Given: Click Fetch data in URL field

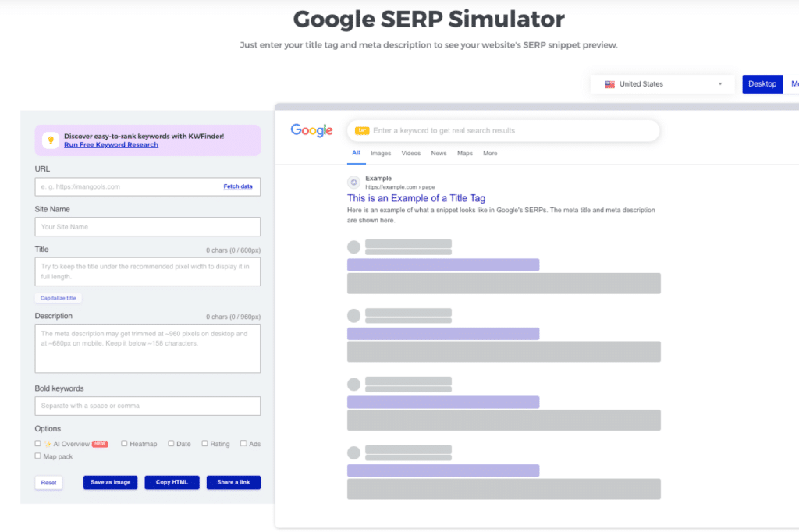Looking at the screenshot, I should click(238, 187).
